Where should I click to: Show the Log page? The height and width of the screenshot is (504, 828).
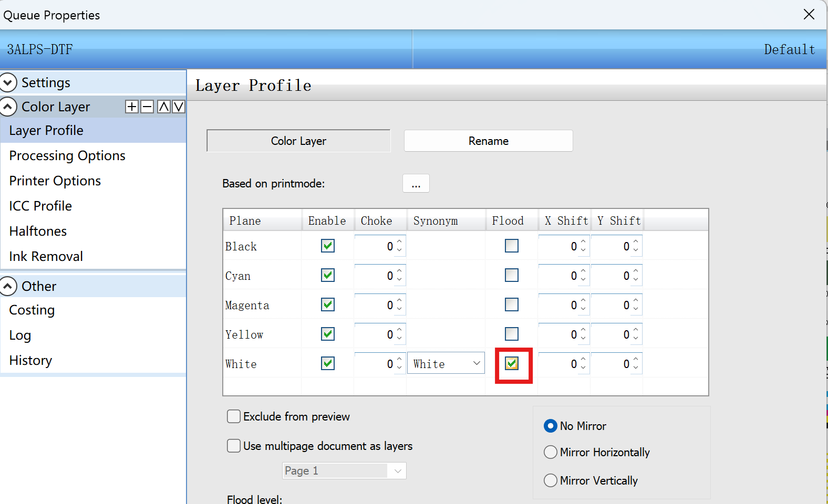[20, 335]
